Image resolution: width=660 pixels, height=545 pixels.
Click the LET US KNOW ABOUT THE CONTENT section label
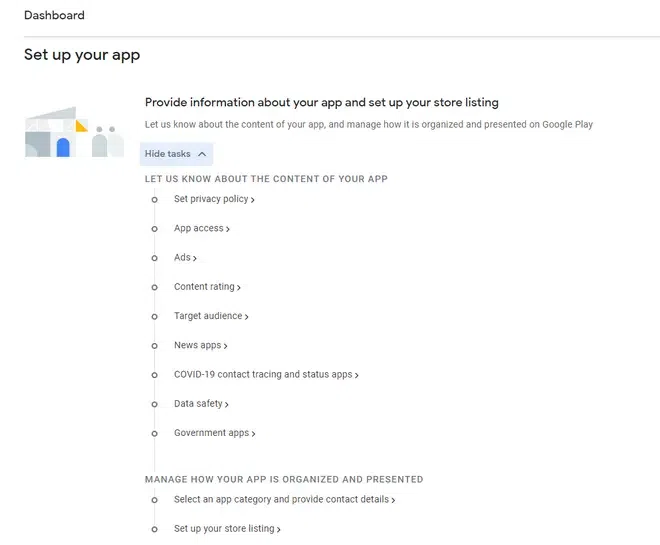click(266, 179)
